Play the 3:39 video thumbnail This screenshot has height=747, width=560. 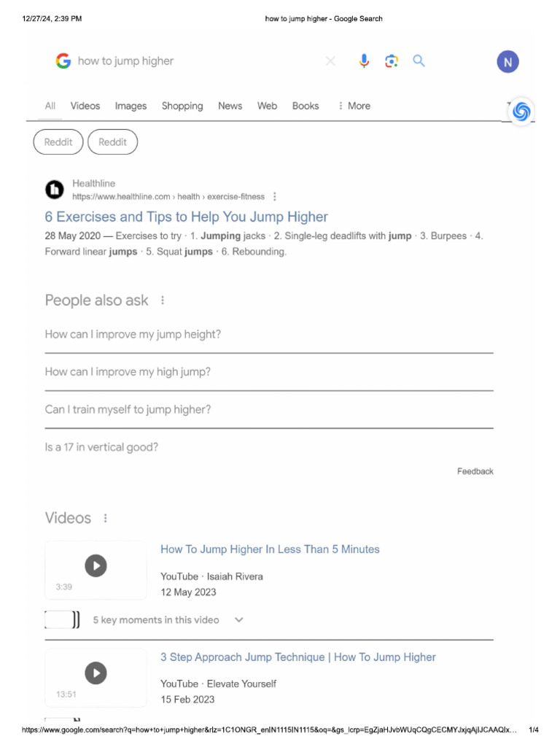click(x=96, y=565)
